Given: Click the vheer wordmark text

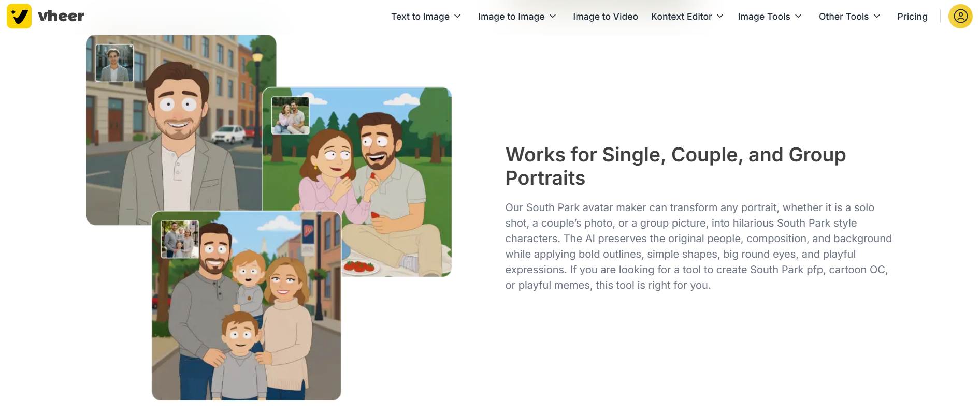Looking at the screenshot, I should [x=61, y=17].
